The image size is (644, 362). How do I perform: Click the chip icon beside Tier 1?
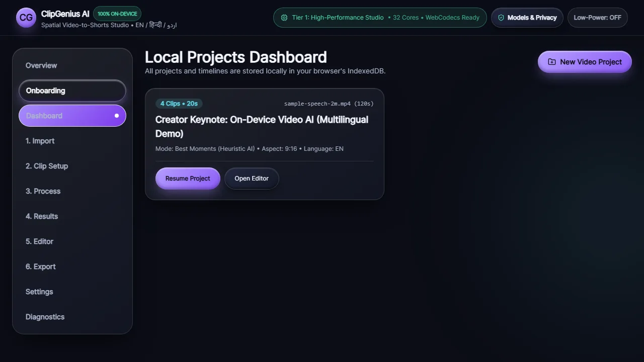point(284,18)
